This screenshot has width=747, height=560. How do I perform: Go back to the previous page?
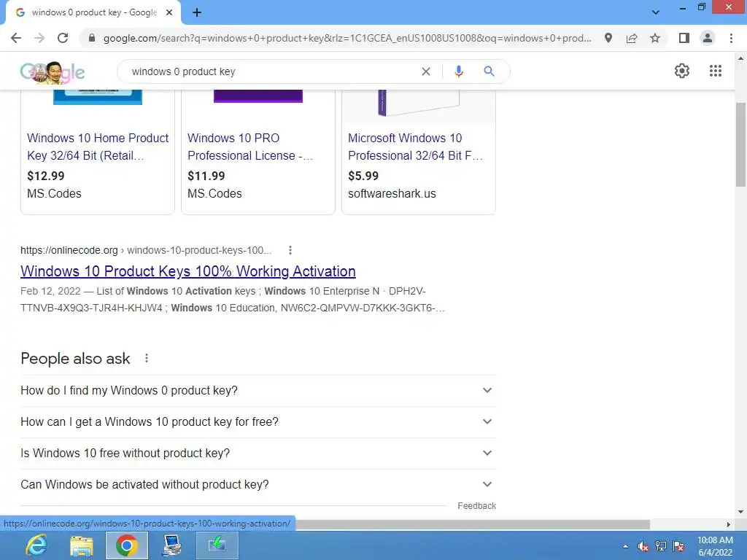[x=16, y=38]
